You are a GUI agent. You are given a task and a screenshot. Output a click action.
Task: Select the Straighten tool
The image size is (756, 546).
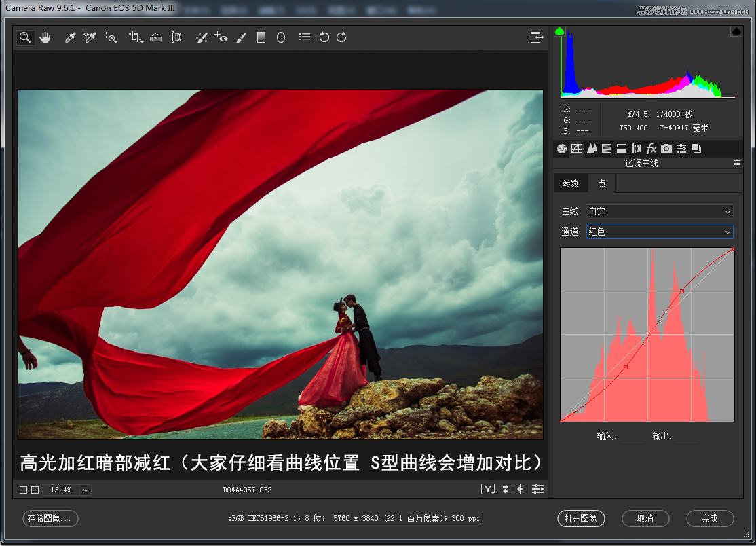155,37
